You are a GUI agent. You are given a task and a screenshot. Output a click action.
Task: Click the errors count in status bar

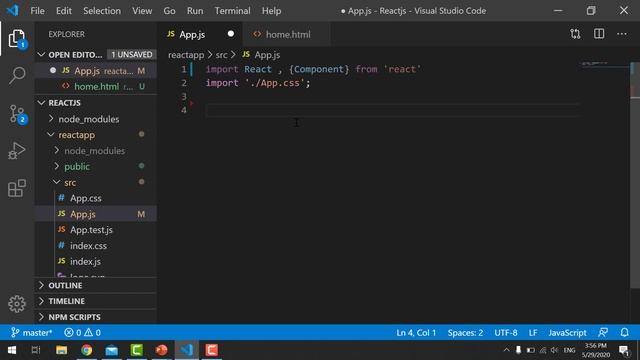pos(73,333)
